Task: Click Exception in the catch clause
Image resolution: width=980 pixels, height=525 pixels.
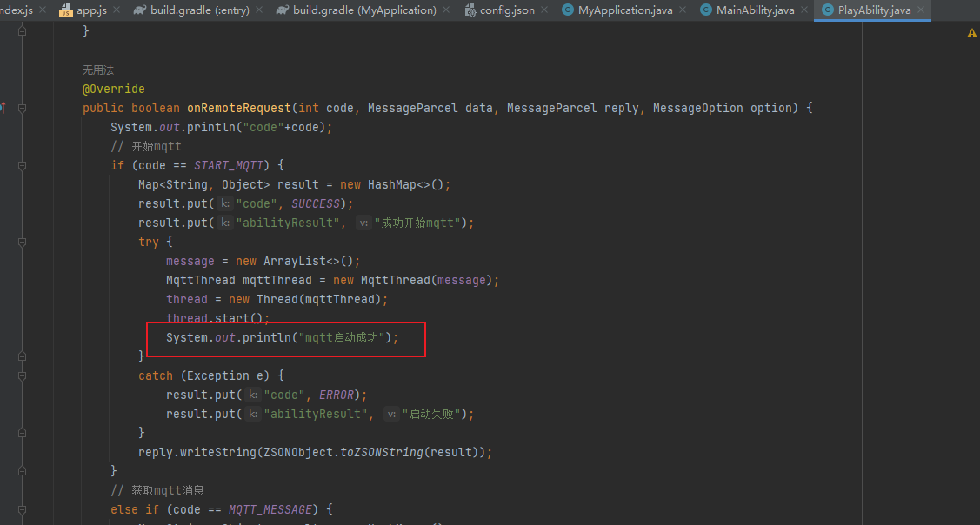Action: coord(217,375)
